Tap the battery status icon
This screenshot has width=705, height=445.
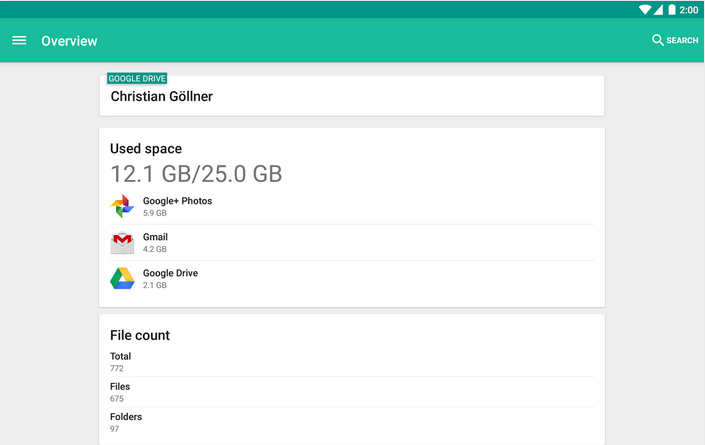pos(672,9)
